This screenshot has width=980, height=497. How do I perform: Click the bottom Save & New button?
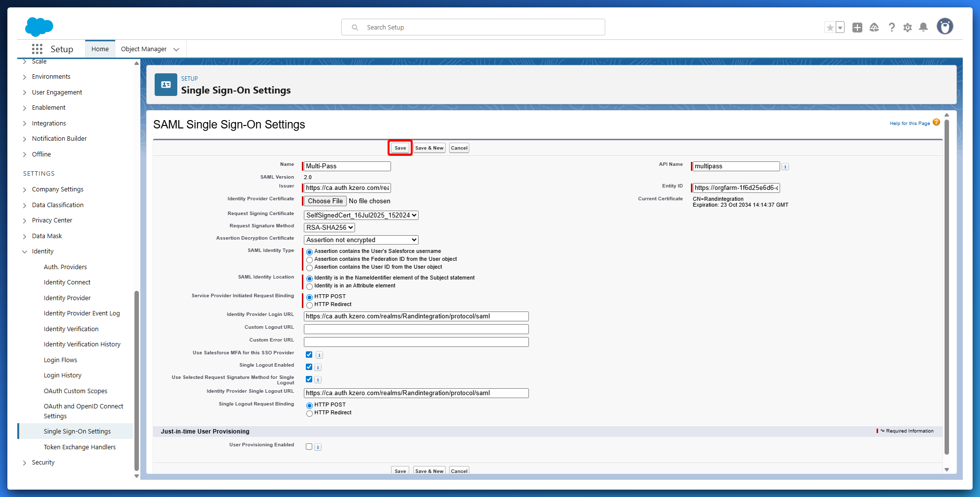click(x=429, y=470)
